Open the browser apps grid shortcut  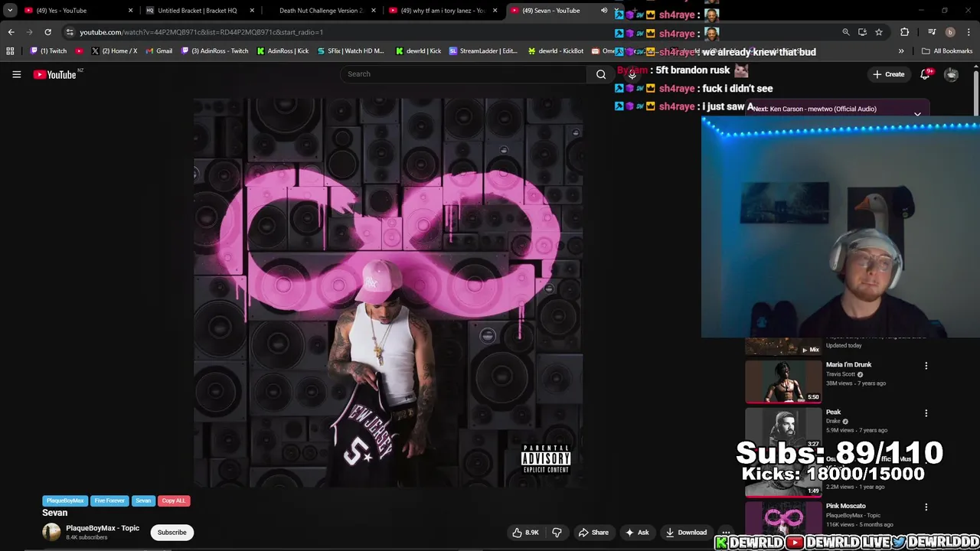point(10,51)
